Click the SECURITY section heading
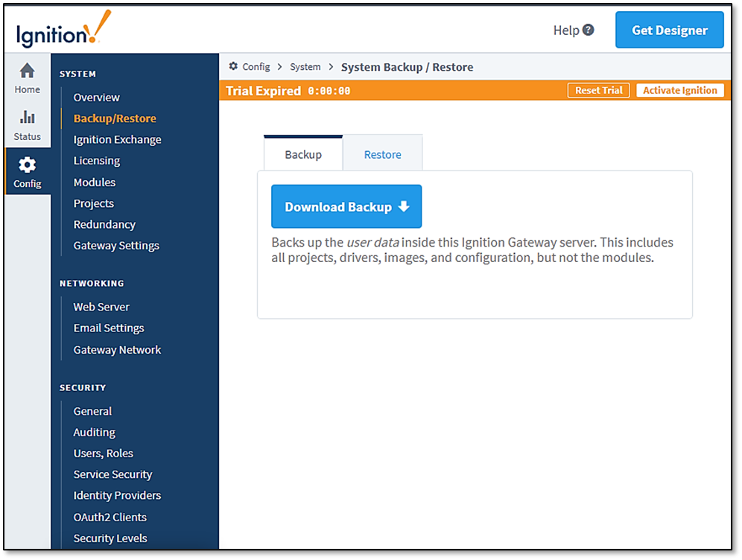742x560 pixels. pyautogui.click(x=83, y=388)
